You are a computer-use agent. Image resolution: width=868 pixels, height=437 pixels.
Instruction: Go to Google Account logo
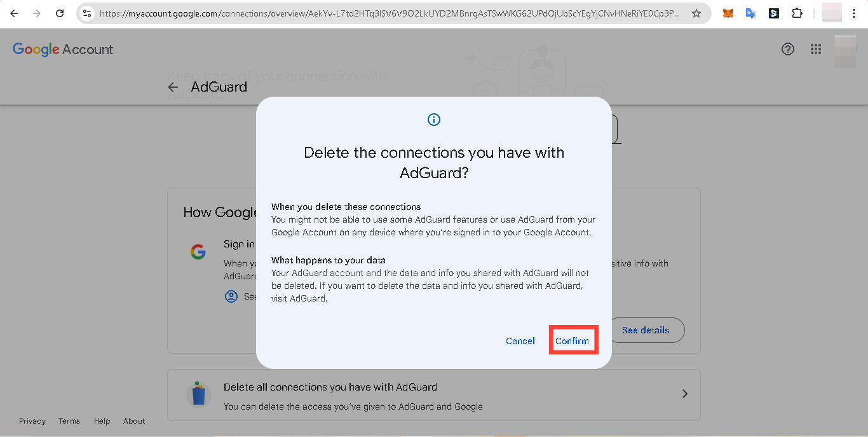point(63,50)
